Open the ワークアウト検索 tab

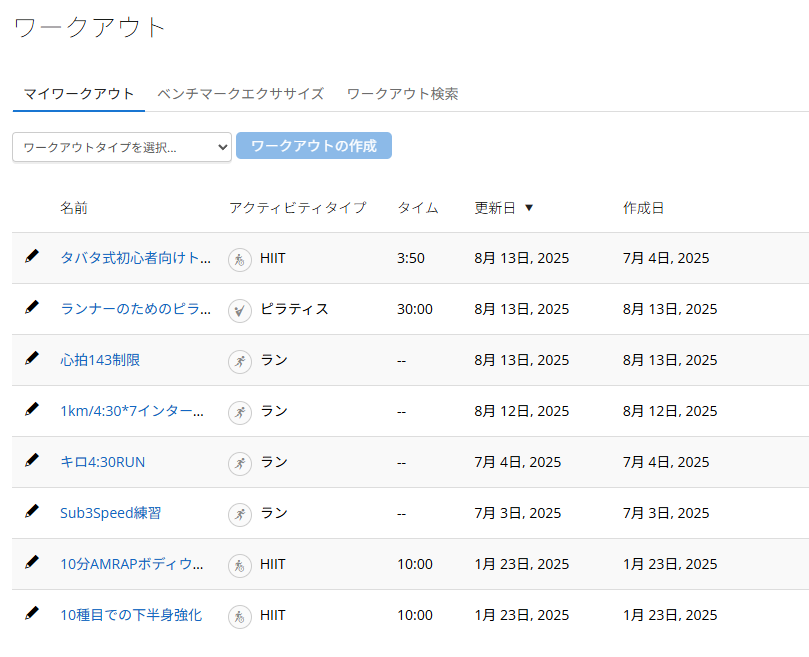click(403, 94)
